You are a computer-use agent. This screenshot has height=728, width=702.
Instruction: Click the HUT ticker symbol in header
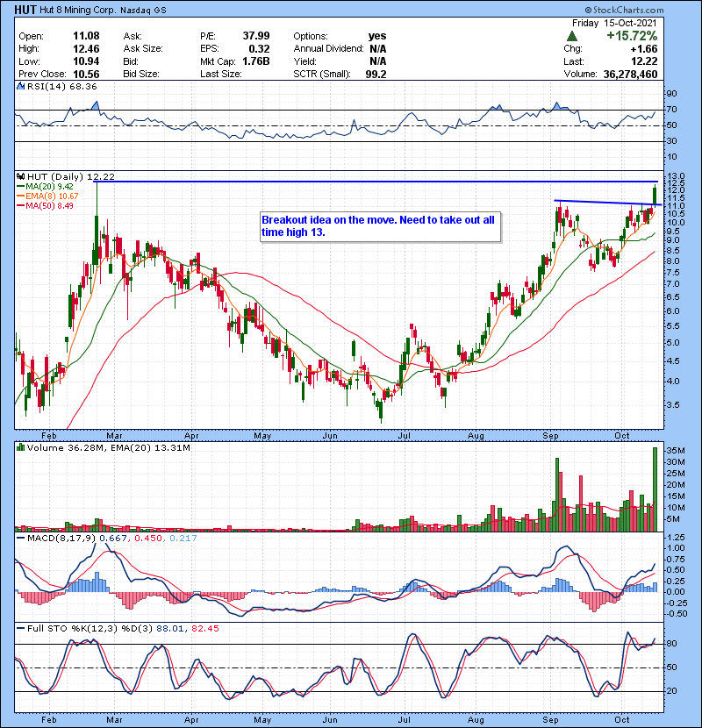pos(25,10)
